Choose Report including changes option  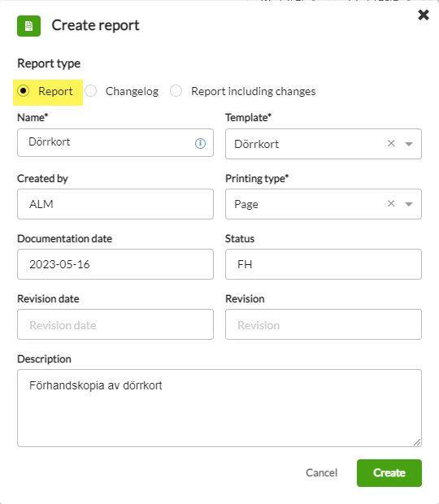point(176,91)
